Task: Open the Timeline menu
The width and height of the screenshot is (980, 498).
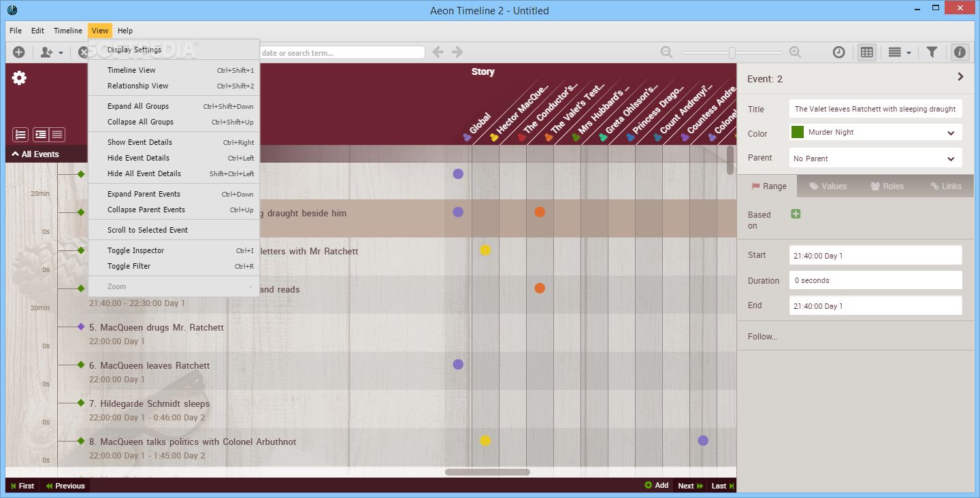Action: [68, 31]
